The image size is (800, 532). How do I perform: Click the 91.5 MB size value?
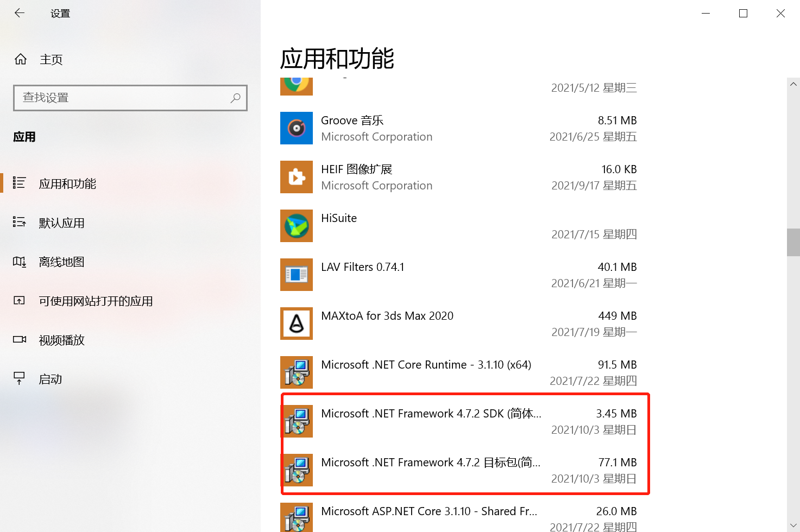[618, 365]
